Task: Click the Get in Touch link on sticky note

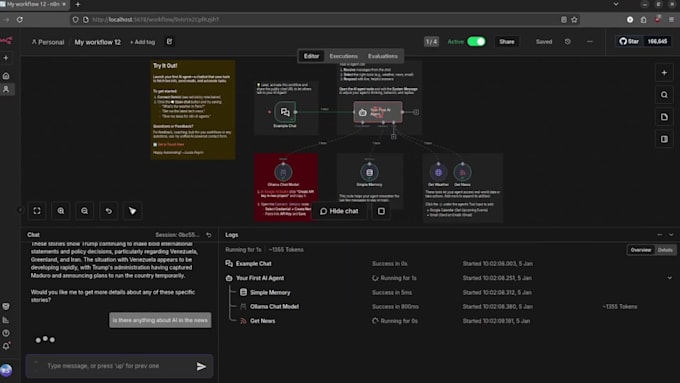Action: pos(170,144)
